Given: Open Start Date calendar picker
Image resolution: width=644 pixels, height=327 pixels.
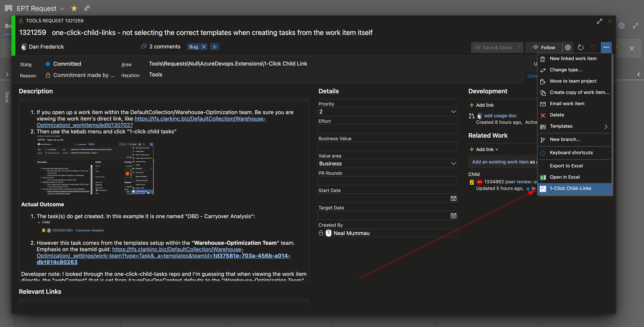Looking at the screenshot, I should [453, 198].
